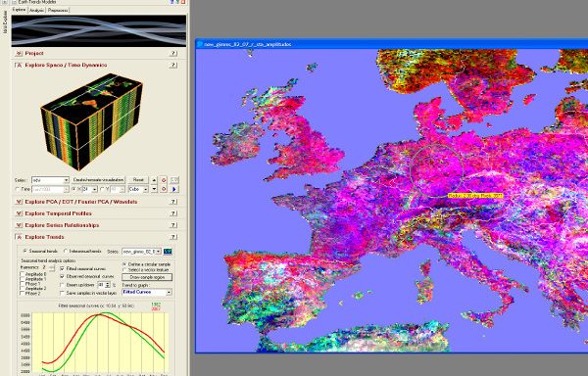Open help for Explore Trends panel
588x376 pixels.
pos(173,237)
